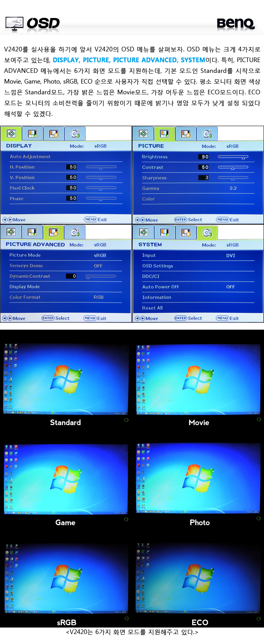Screen dimensions: 264x644
Task: Select the System gear tab icon in the PICTURE panel
Action: pos(207,133)
